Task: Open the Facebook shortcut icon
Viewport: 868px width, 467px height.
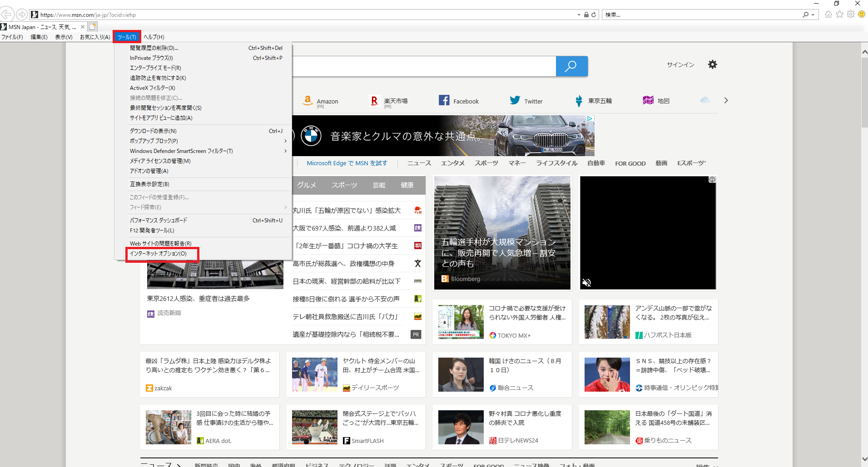Action: point(444,100)
